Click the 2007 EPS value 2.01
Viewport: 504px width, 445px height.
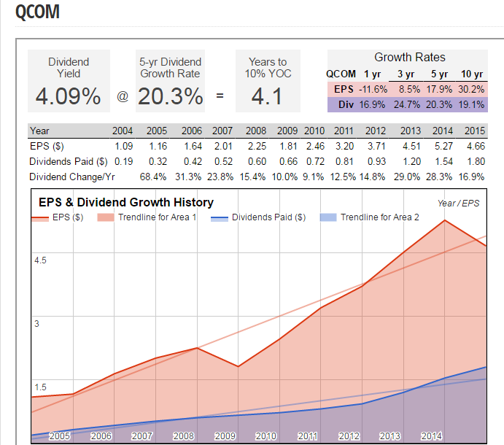223,147
